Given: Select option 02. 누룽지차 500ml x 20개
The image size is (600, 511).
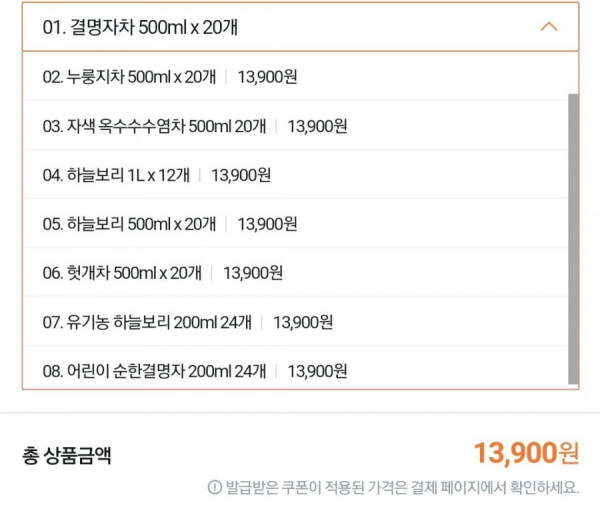Looking at the screenshot, I should click(x=295, y=77).
